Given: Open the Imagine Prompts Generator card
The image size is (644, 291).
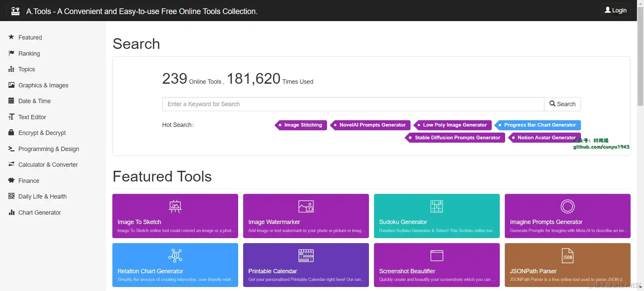Looking at the screenshot, I should click(568, 216).
